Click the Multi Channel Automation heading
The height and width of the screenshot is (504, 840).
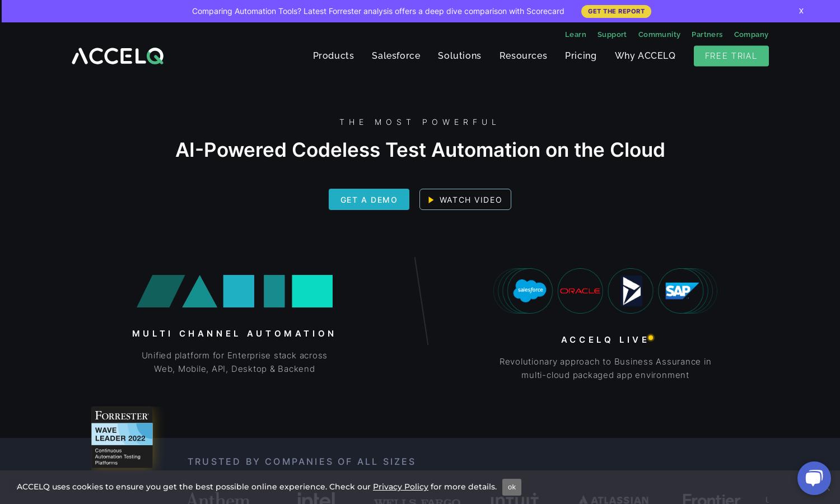[234, 333]
